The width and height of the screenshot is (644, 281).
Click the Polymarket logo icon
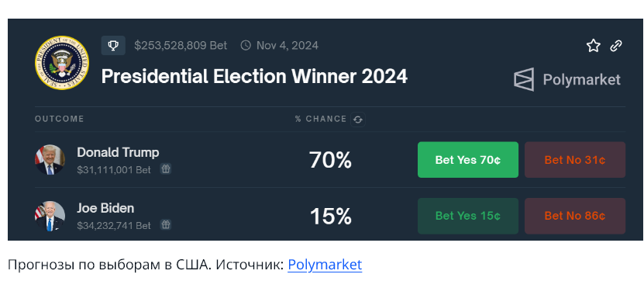(524, 79)
